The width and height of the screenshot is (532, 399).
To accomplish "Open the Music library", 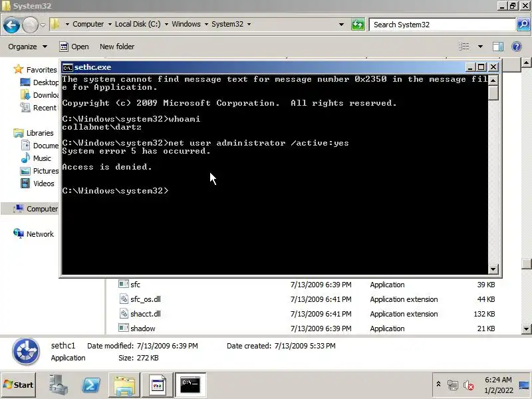I will (x=36, y=158).
